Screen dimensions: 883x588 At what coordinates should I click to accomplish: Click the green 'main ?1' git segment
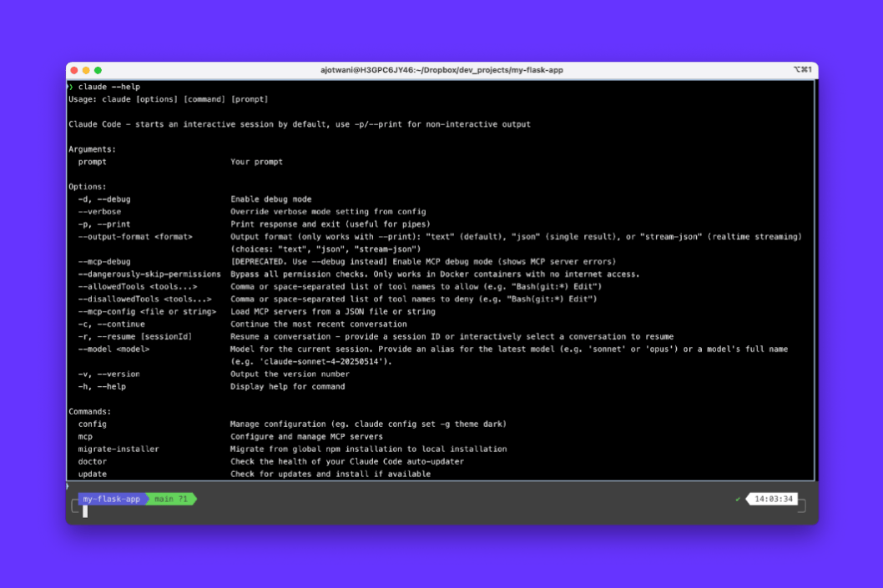point(171,499)
